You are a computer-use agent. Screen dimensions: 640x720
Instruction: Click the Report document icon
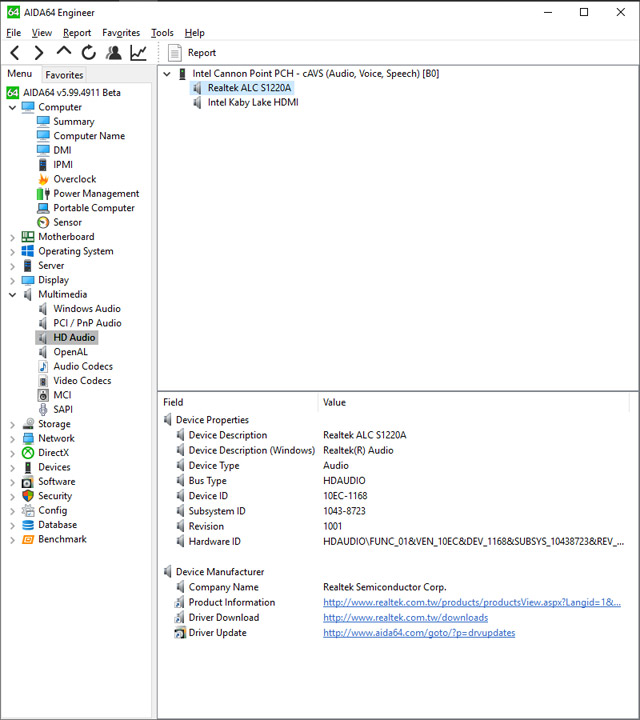[174, 53]
